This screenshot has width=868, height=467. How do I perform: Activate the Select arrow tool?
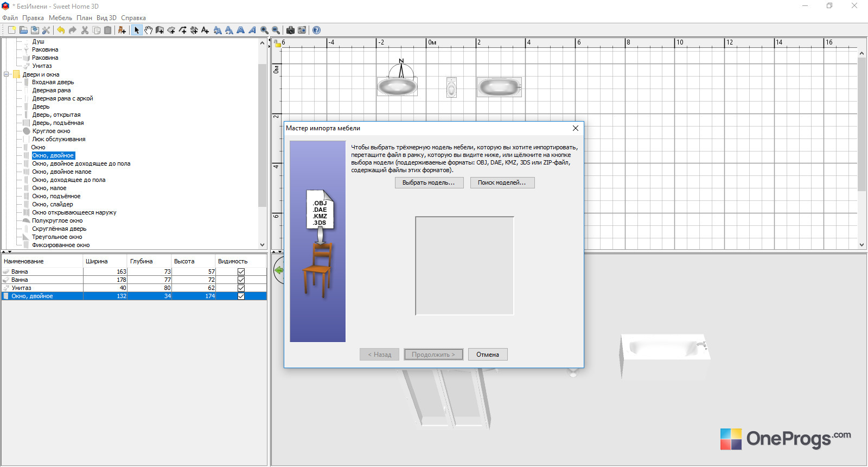coord(137,30)
